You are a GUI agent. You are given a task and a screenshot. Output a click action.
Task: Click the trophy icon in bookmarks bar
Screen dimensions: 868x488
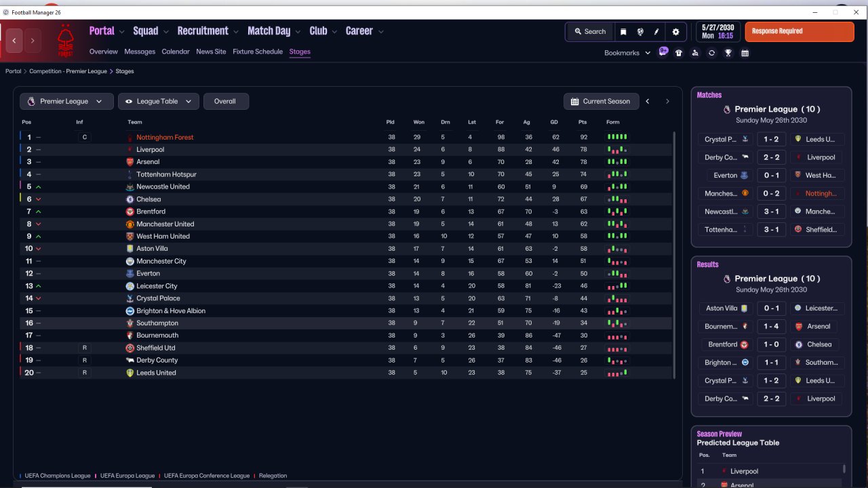pos(728,53)
